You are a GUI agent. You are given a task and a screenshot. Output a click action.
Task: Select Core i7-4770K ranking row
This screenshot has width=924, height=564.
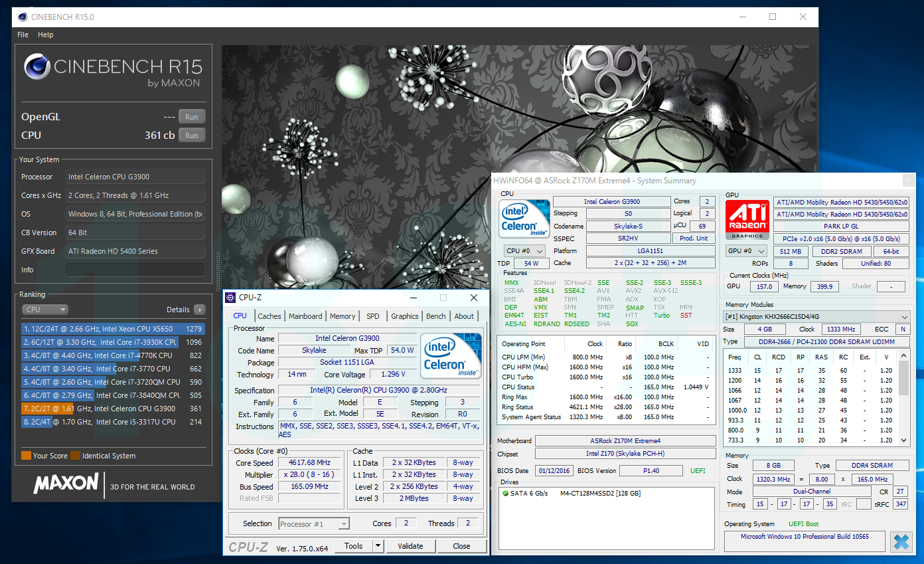pos(113,355)
